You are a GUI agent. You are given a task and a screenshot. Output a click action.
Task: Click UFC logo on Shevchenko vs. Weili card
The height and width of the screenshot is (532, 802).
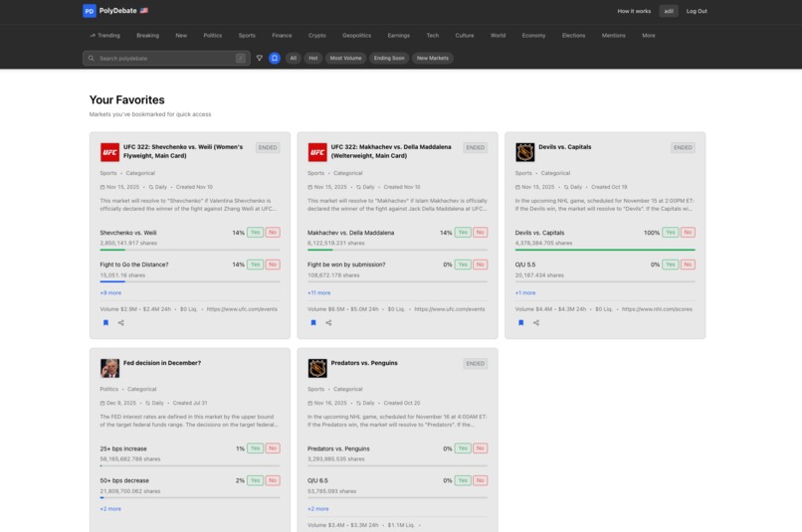click(110, 152)
